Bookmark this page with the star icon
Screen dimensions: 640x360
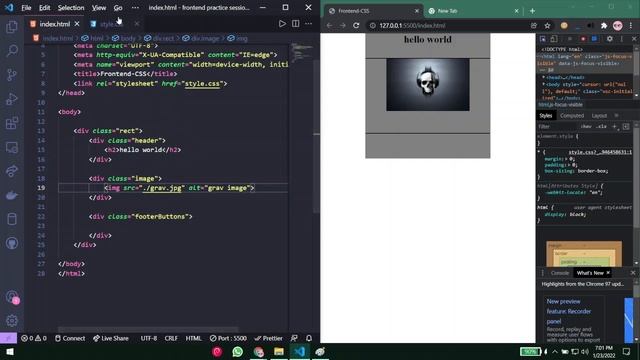[547, 25]
